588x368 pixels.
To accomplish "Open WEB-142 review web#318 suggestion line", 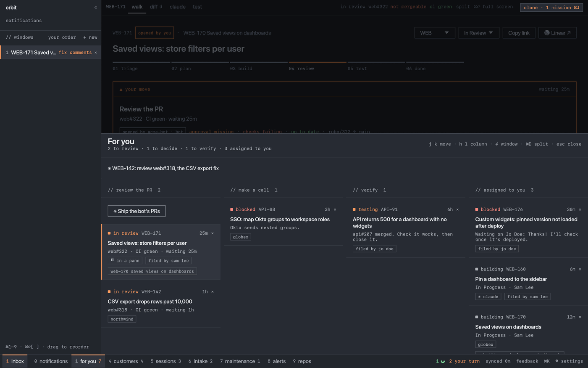I will coord(163,168).
